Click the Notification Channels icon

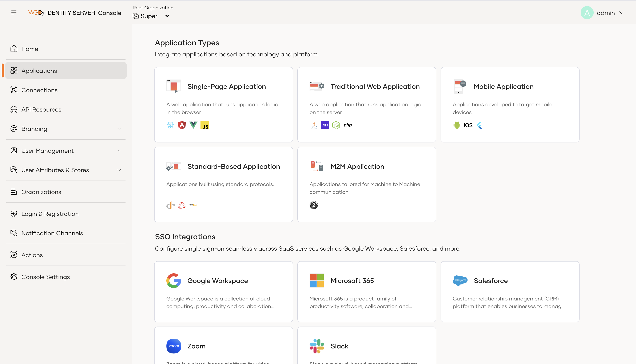click(14, 233)
